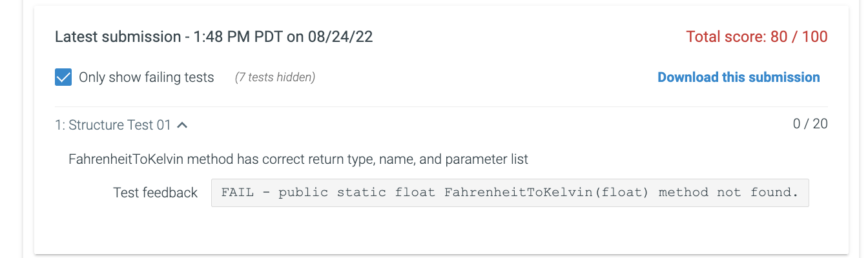Click the Total score 80 / 100 text

click(x=757, y=37)
